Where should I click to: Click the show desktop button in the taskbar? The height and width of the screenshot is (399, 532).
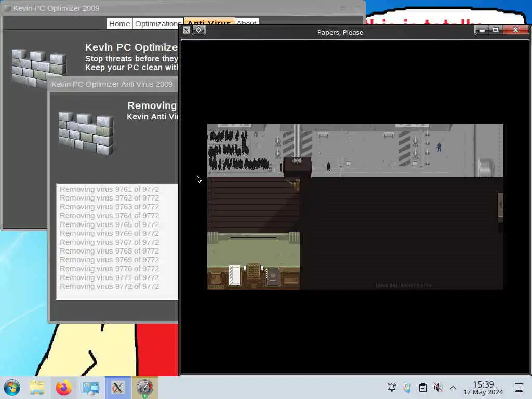point(519,388)
